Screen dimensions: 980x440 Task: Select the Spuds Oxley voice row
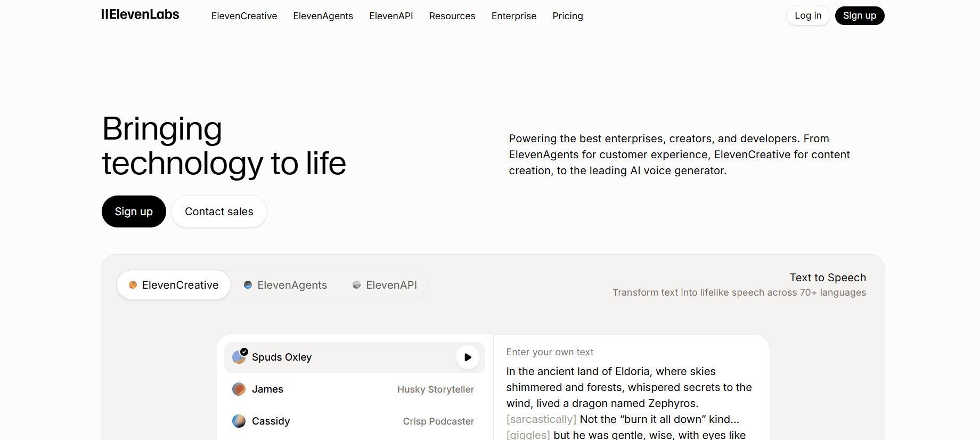pyautogui.click(x=354, y=357)
